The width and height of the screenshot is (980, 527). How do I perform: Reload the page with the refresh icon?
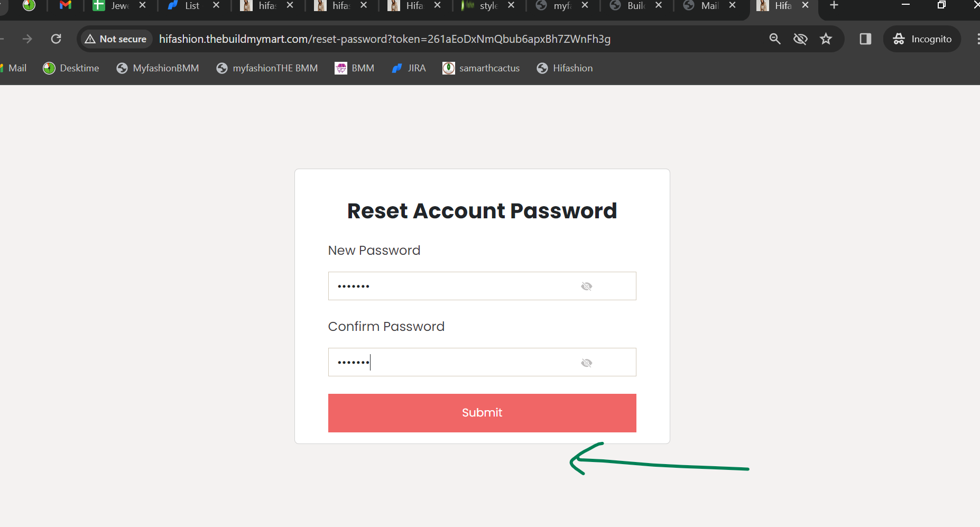coord(56,39)
